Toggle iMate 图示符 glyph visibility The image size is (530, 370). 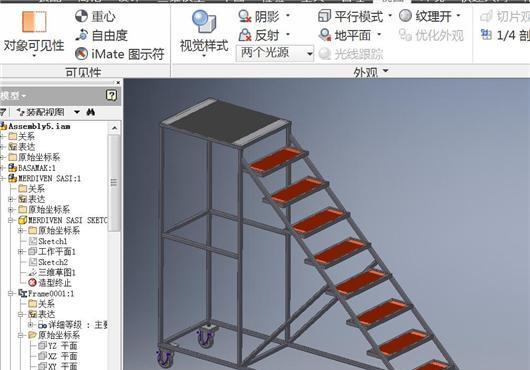(119, 54)
